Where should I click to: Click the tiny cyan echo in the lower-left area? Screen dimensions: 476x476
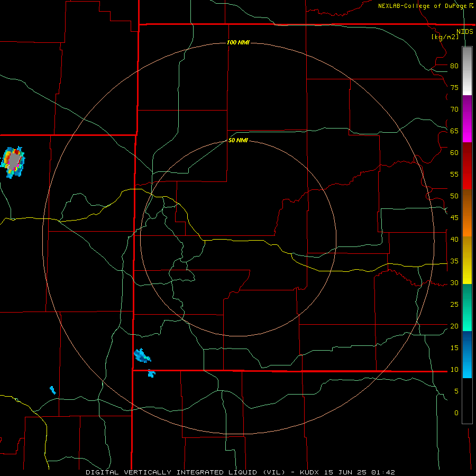(53, 390)
